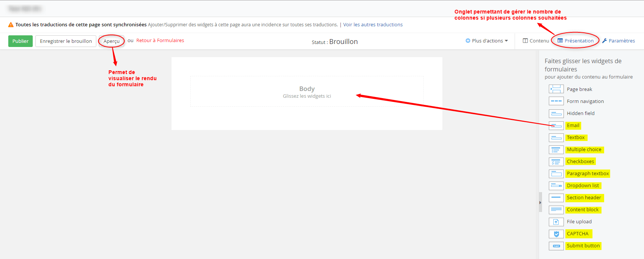Switch to the Présentation tab
This screenshot has height=259, width=644.
[x=576, y=41]
